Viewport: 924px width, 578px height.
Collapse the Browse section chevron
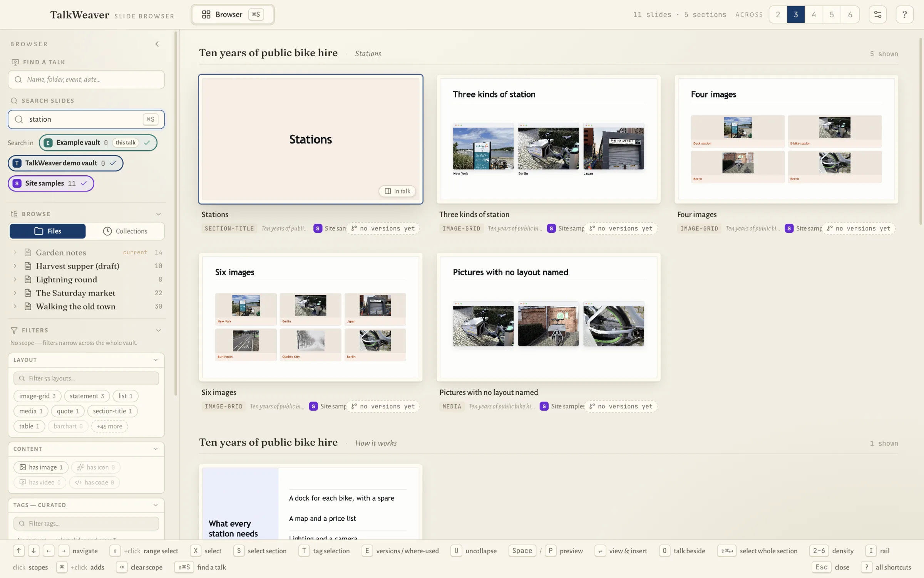pyautogui.click(x=158, y=214)
